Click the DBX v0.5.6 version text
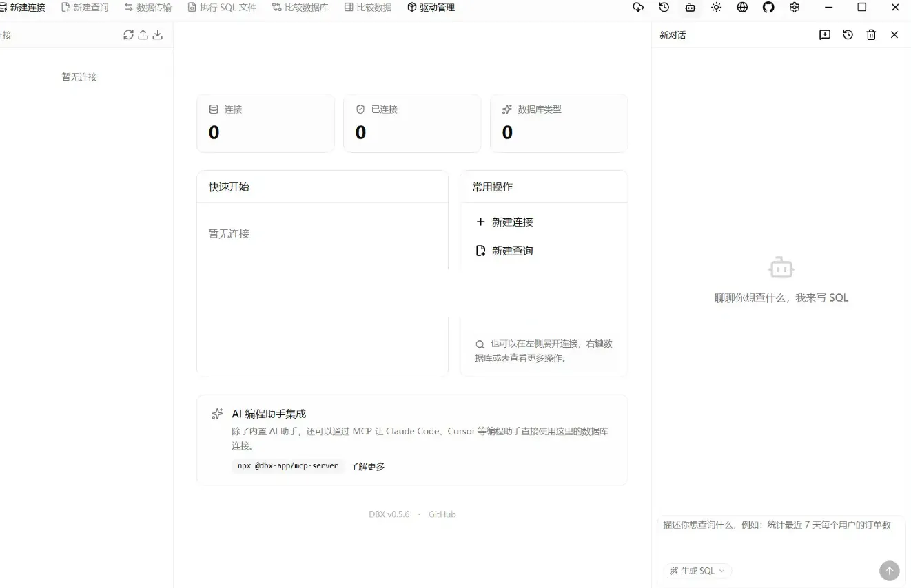This screenshot has width=911, height=588. [x=389, y=514]
